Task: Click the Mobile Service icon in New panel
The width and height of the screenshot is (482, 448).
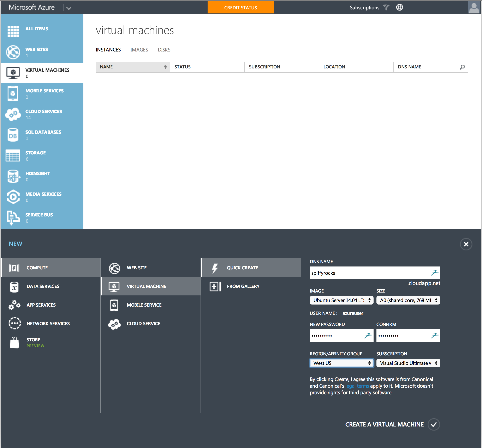Action: 114,305
